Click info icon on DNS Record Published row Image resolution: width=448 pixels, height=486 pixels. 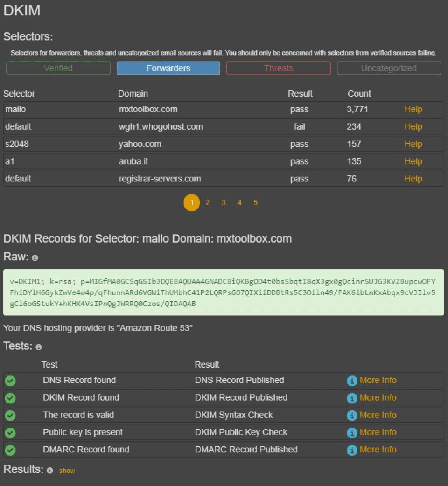pos(352,381)
